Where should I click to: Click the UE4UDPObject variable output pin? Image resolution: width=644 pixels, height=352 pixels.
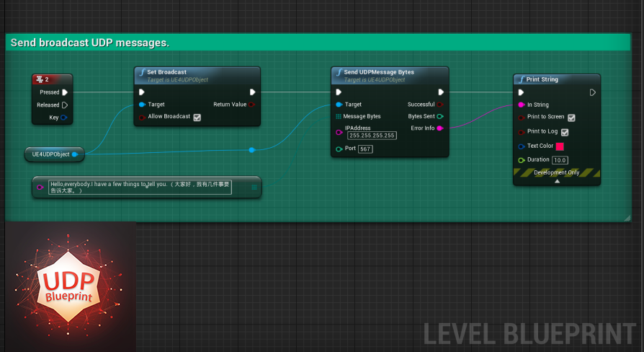(75, 154)
